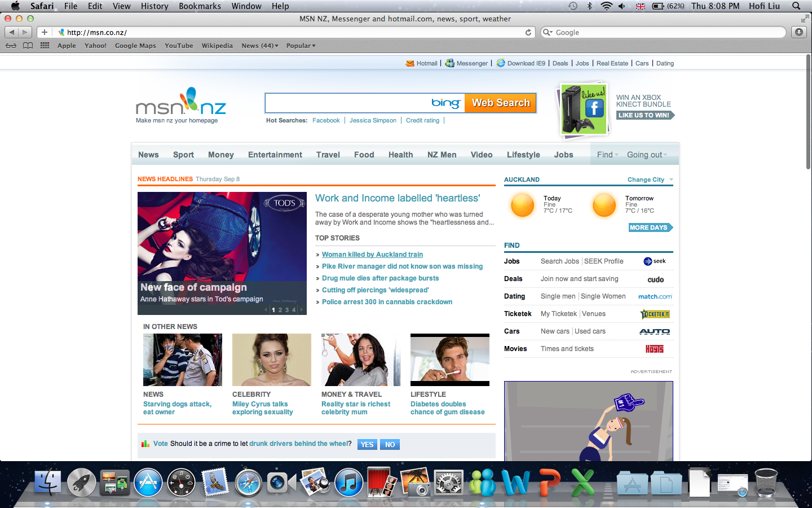Open Top Sites grid icon
The image size is (812, 508).
click(x=45, y=46)
